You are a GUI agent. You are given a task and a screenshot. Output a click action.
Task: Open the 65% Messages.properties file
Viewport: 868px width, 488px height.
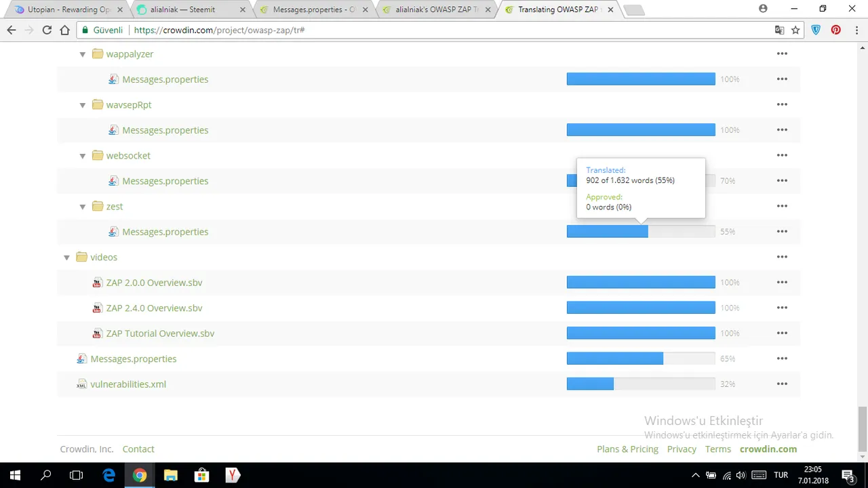click(x=133, y=359)
